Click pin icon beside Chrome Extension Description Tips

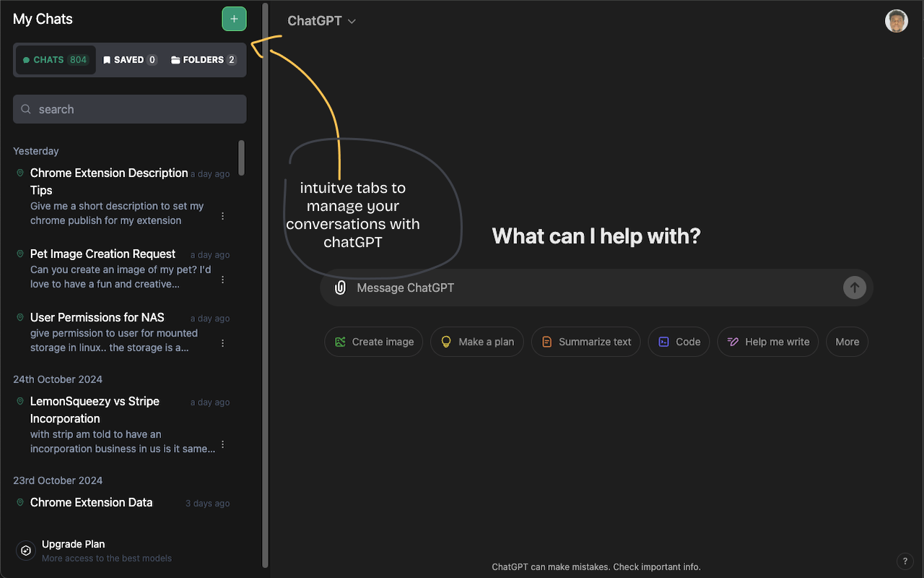(x=20, y=173)
